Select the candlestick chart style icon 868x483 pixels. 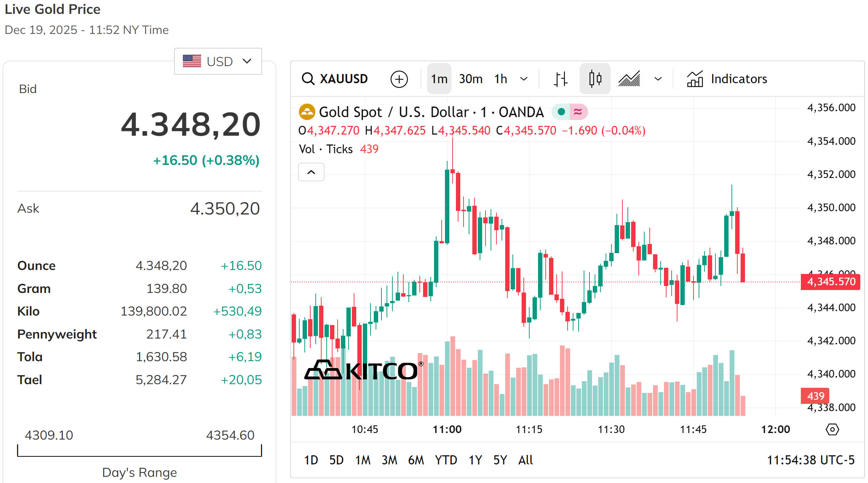point(595,79)
